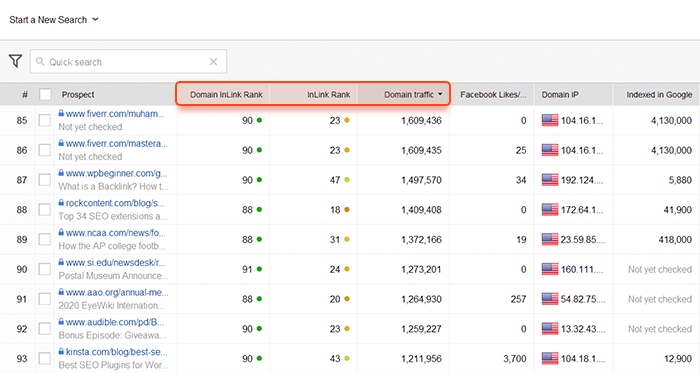
Task: Click domain IP 23.59.85...
Action: [583, 240]
